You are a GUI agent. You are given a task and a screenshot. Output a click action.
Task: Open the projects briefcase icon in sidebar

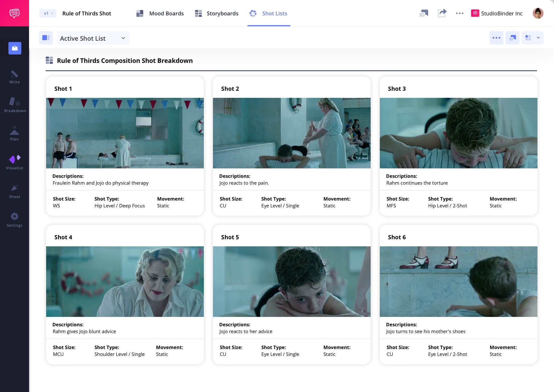(x=15, y=48)
